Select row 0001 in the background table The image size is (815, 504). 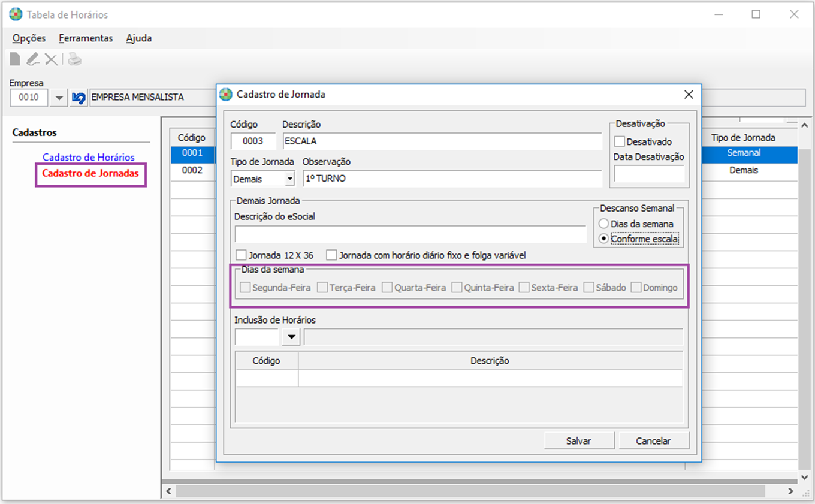coord(192,153)
